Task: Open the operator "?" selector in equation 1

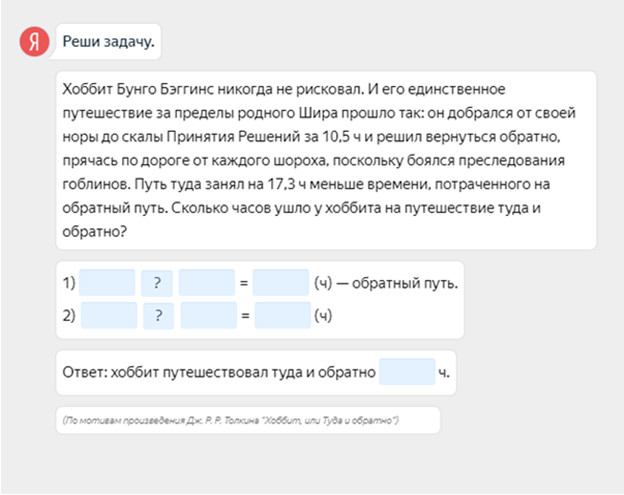Action: pyautogui.click(x=157, y=283)
